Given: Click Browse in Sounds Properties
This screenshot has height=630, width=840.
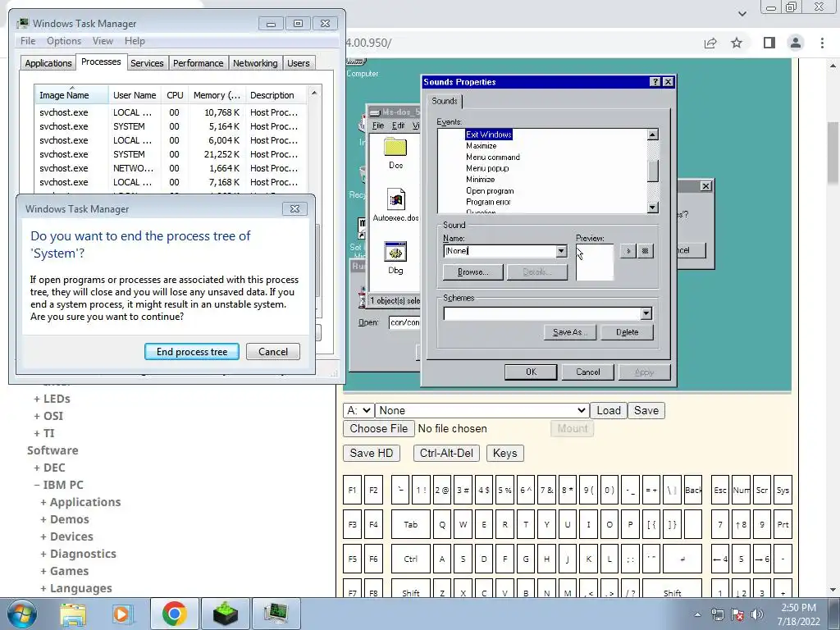Looking at the screenshot, I should tap(473, 272).
